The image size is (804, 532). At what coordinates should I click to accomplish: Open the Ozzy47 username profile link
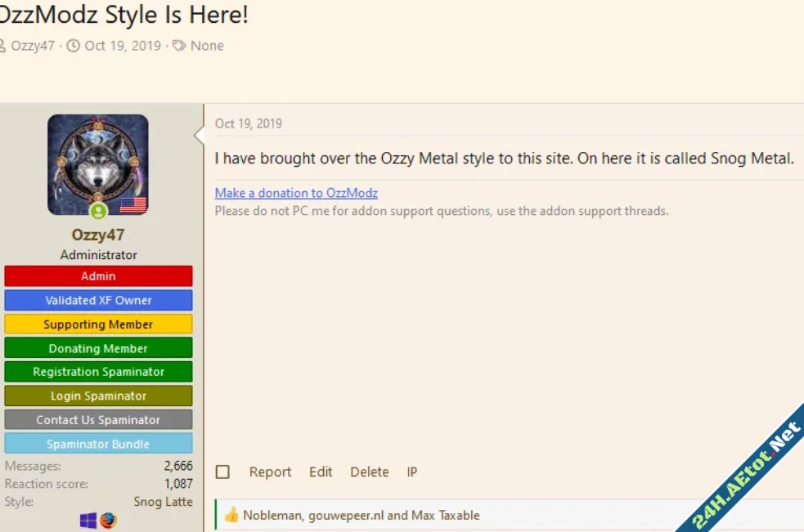[x=98, y=235]
